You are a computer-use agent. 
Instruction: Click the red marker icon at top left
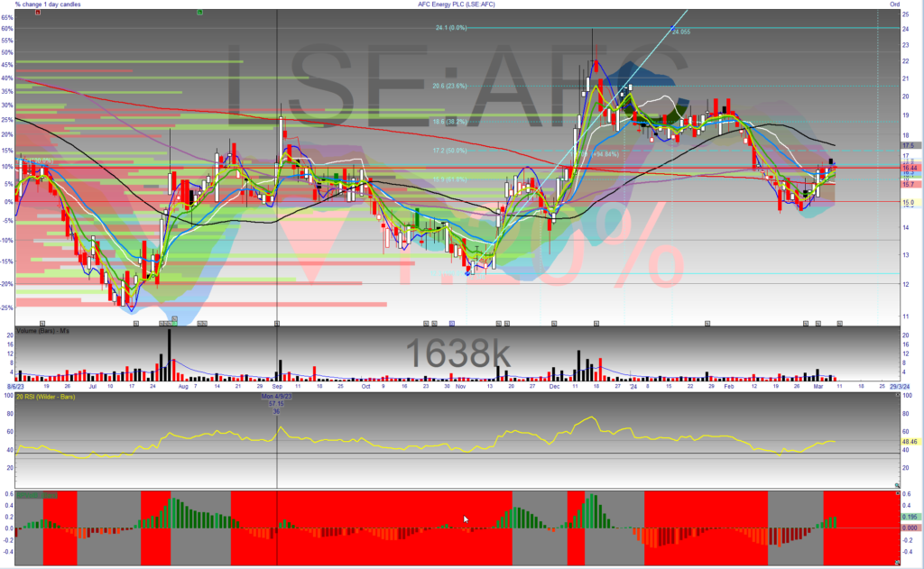(x=40, y=12)
